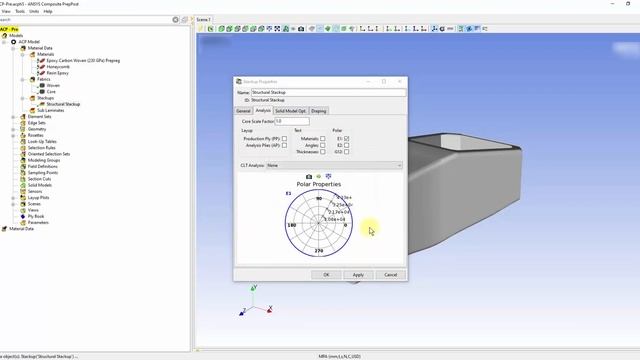Screen dimensions: 640x360
Task: Open the CLT Analysis dropdown
Action: (334, 165)
